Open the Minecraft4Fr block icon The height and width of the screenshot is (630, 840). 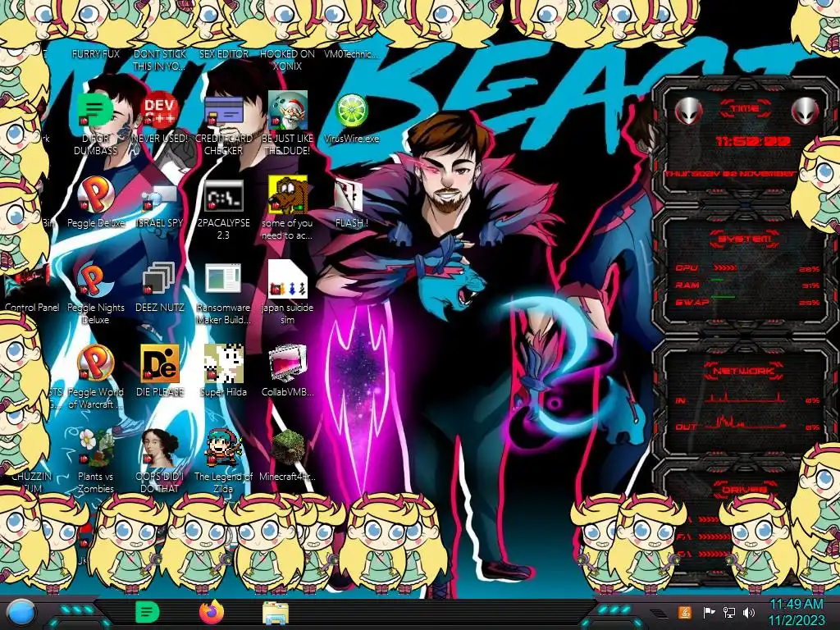tap(287, 448)
